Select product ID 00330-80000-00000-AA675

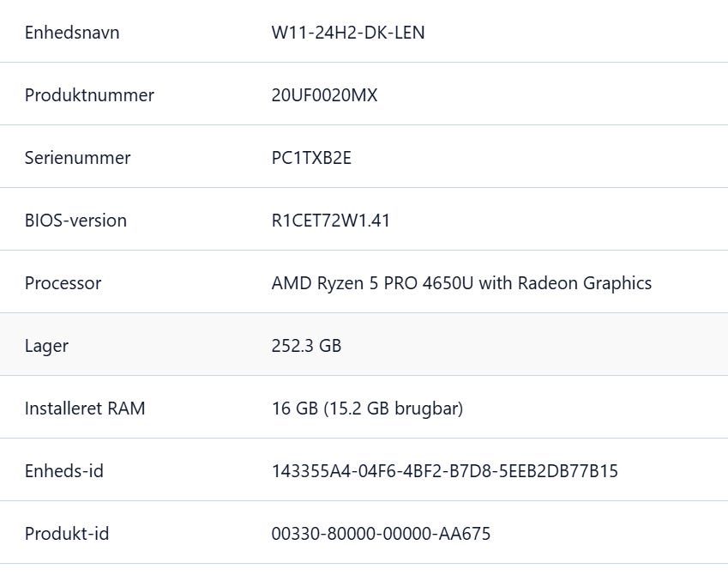click(x=381, y=534)
